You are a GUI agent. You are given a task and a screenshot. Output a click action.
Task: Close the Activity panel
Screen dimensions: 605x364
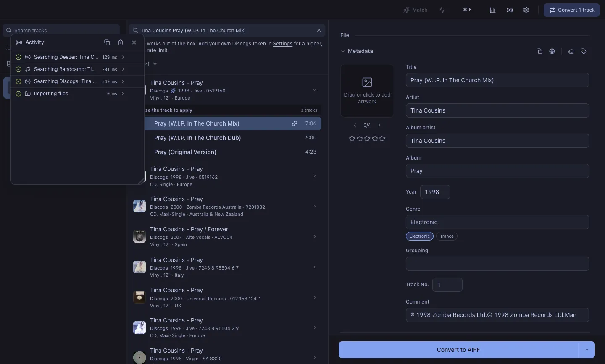(x=134, y=42)
